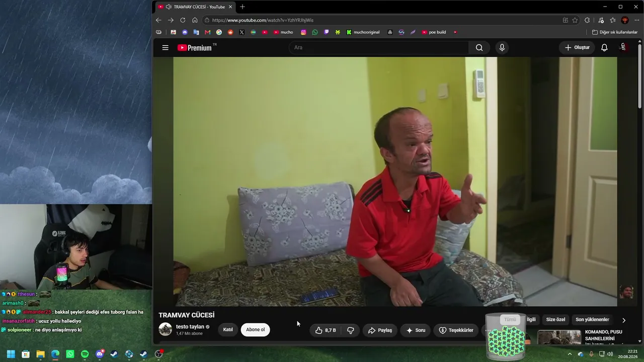
Task: Select the Tümü filter chip
Action: (510, 320)
